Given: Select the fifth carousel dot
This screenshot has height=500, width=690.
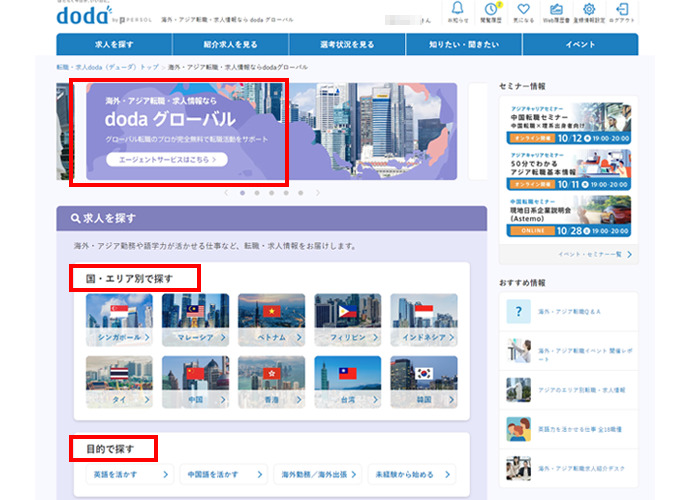Looking at the screenshot, I should (x=301, y=193).
